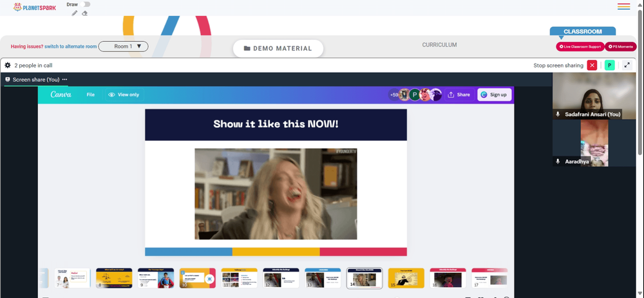Select slide 13 thumbnail

[323, 278]
